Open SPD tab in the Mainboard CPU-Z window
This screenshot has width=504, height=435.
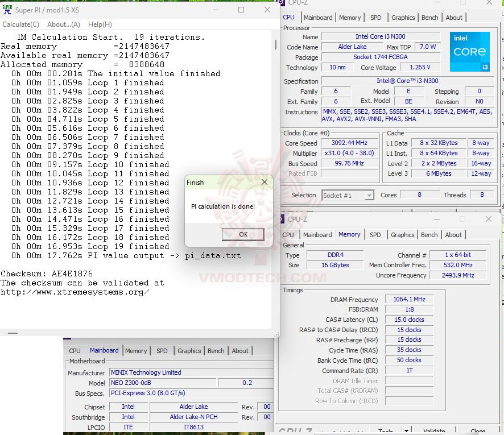click(162, 351)
